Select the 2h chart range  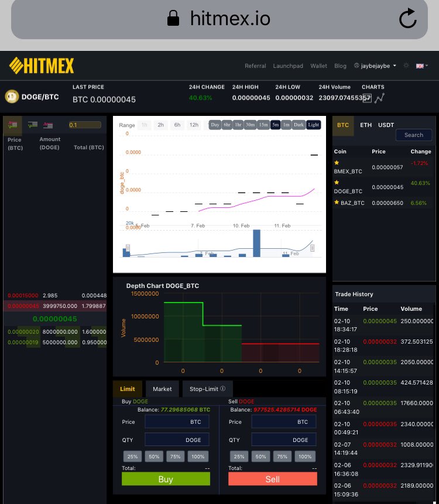(161, 125)
